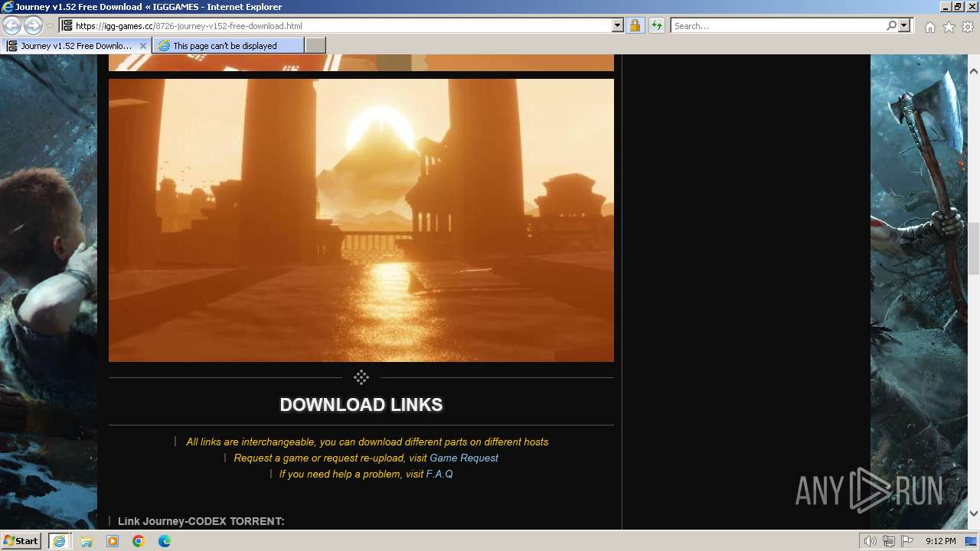Run search with the magnifier icon

[x=891, y=26]
